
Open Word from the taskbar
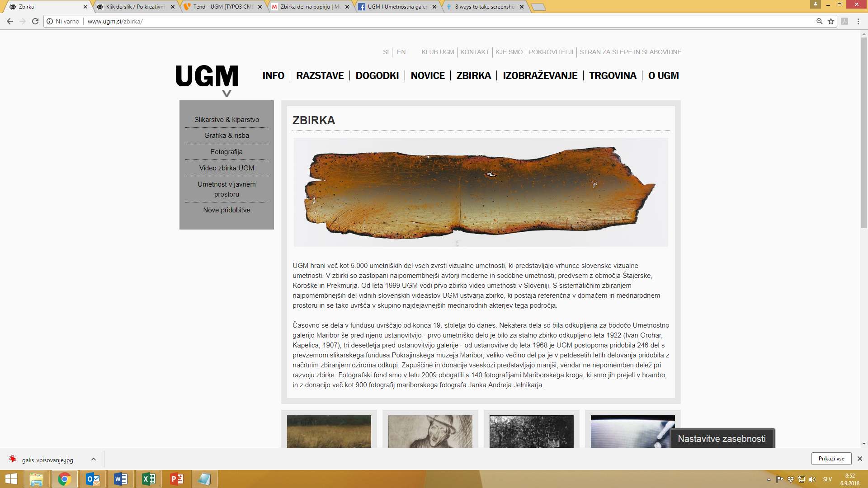(121, 479)
